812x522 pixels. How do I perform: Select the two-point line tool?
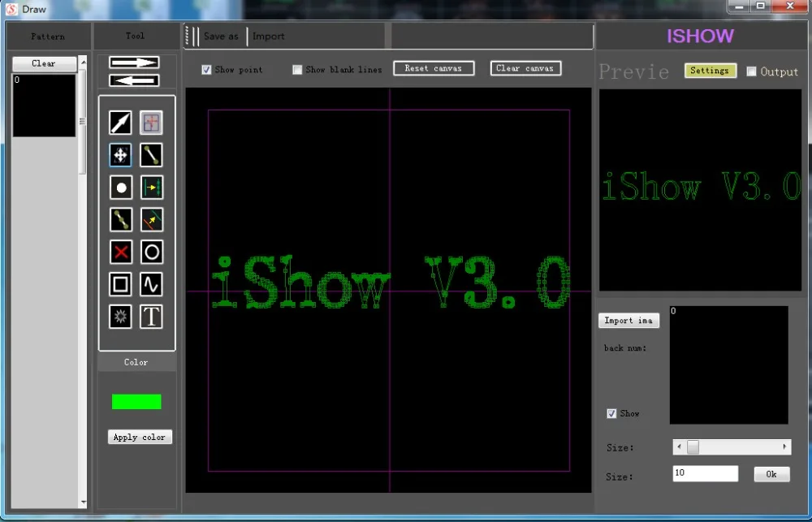(151, 155)
